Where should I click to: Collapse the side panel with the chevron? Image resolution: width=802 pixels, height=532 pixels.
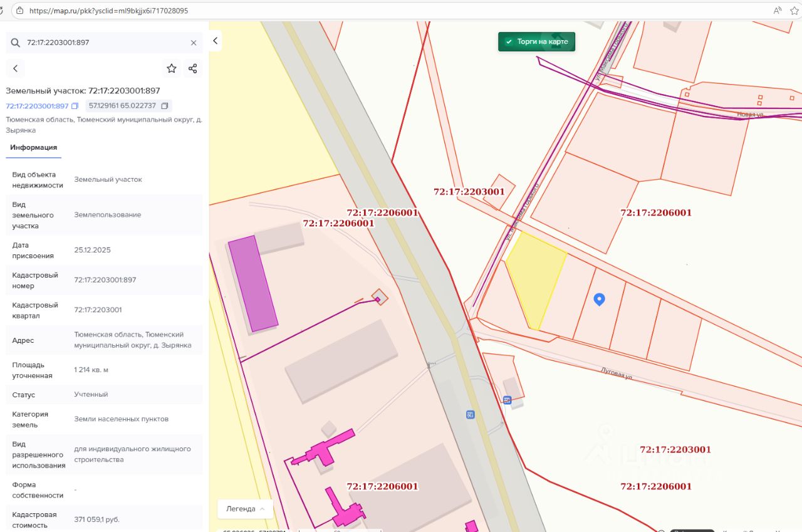tap(216, 41)
